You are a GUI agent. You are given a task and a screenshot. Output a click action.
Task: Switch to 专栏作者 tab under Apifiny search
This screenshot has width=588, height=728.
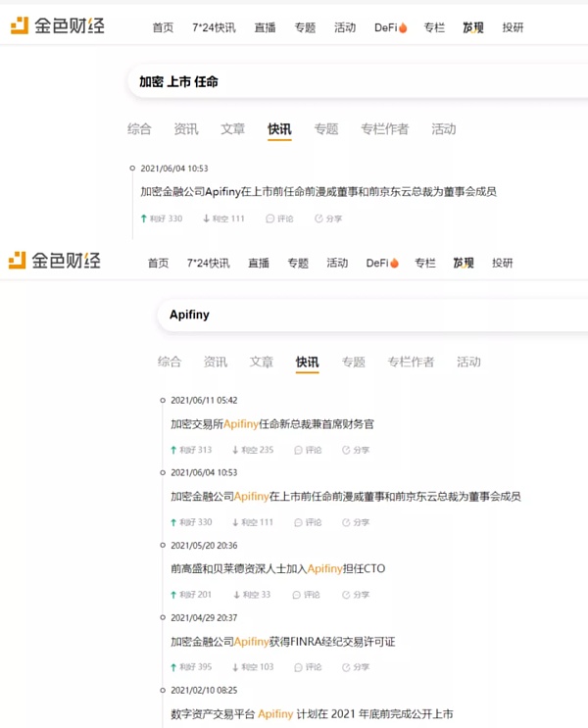[410, 362]
